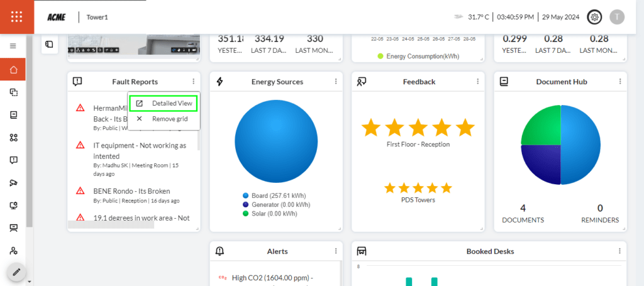Screen dimensions: 644x286
Task: Open Energy Sources three-dot menu
Action: tap(336, 82)
